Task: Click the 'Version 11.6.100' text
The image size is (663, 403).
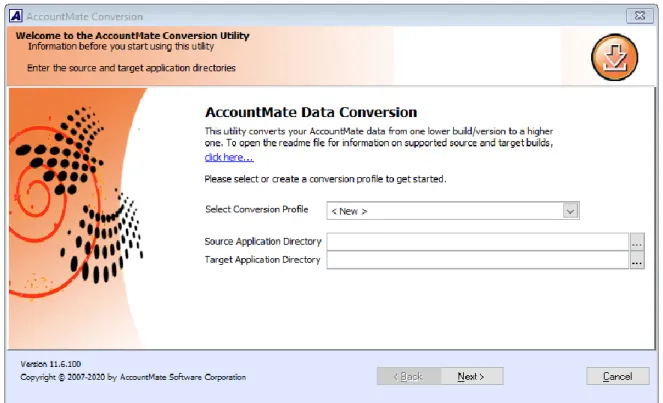Action: point(50,364)
